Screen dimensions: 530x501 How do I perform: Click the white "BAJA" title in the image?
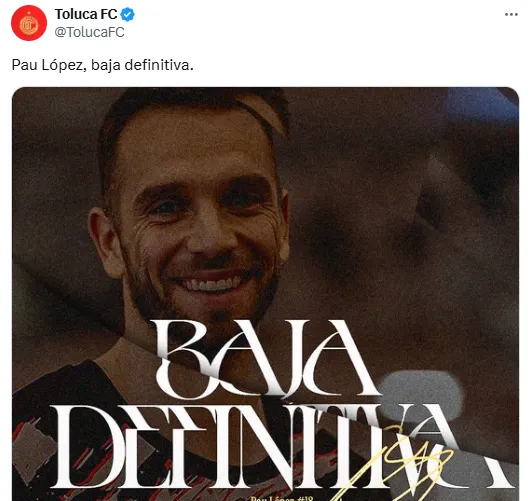coord(267,359)
